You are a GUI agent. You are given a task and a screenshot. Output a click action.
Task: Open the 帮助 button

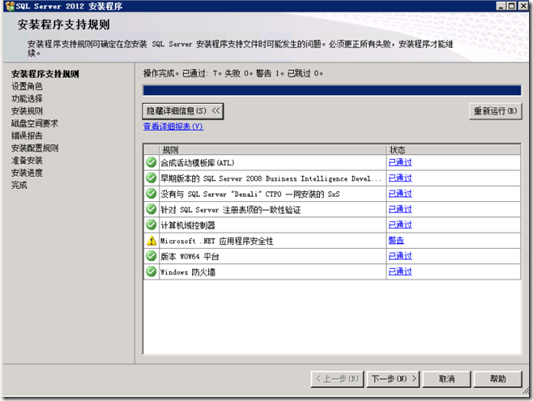coord(498,379)
